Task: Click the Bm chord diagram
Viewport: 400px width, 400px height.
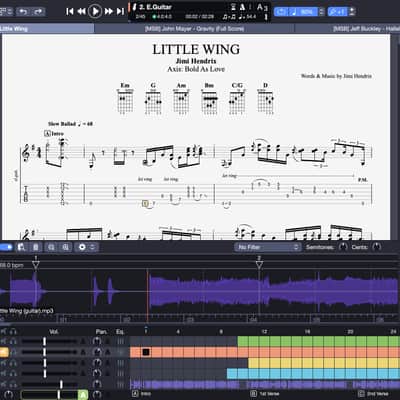Action: click(209, 98)
